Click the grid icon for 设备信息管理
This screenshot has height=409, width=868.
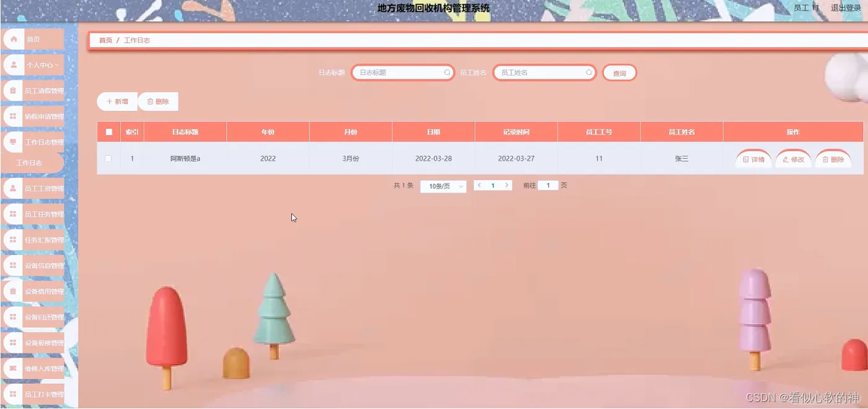pos(14,266)
